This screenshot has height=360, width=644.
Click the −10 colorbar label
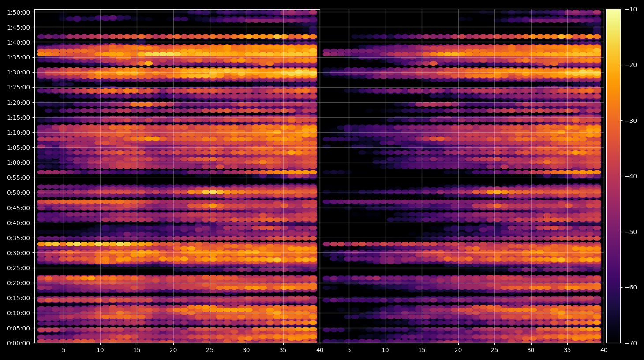[631, 9]
